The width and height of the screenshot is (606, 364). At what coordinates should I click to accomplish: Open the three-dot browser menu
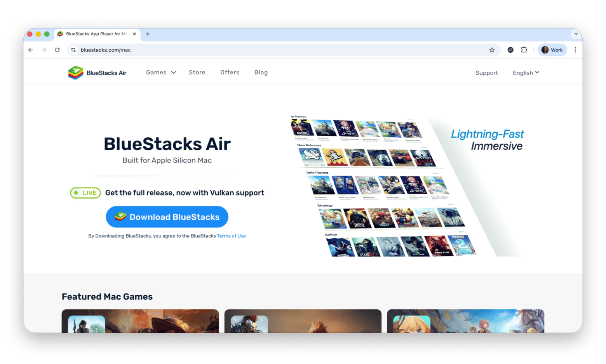575,50
